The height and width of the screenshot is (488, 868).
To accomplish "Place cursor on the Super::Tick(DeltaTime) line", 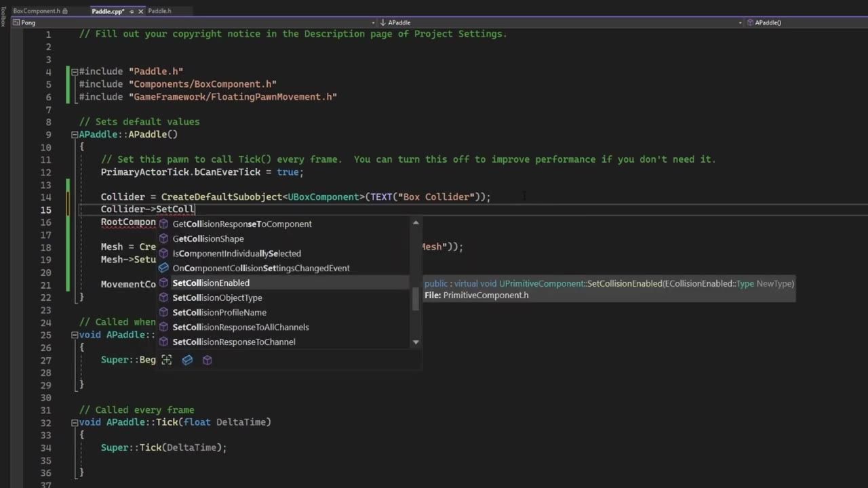I will pyautogui.click(x=163, y=447).
